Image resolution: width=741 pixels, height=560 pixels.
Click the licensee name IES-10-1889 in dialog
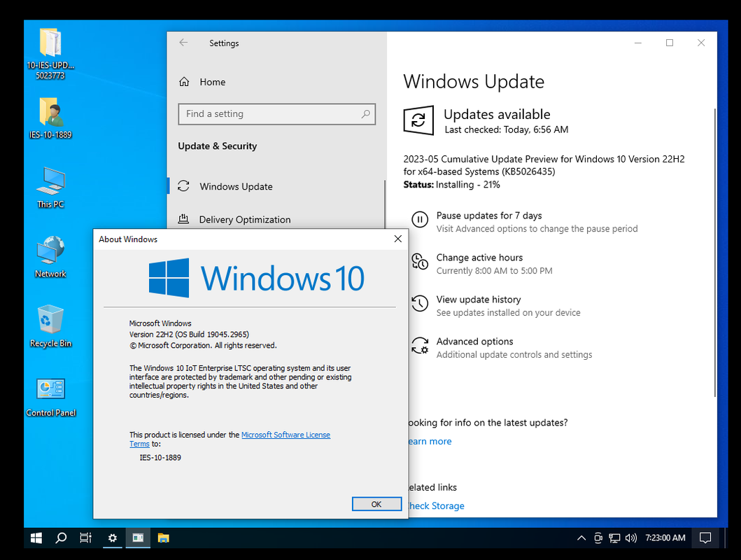[160, 458]
